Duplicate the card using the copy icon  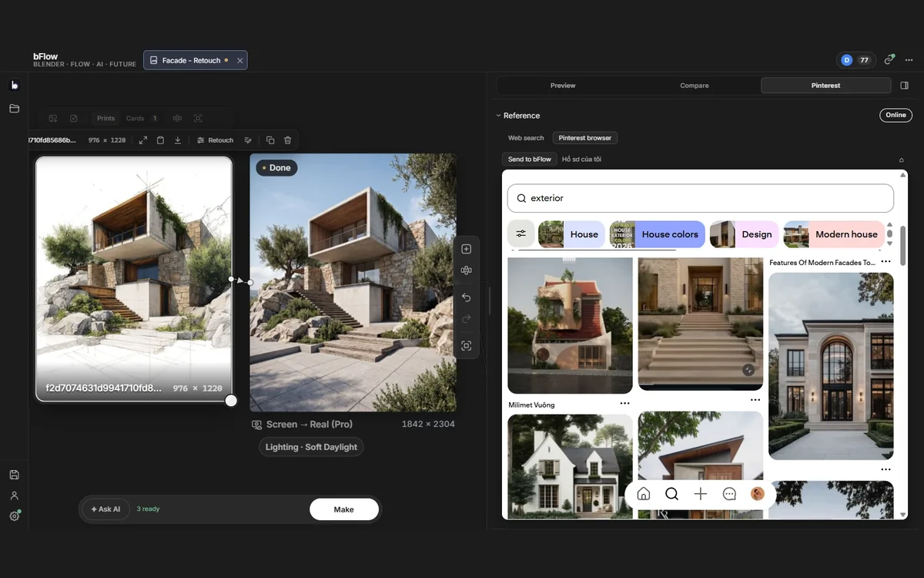(270, 140)
